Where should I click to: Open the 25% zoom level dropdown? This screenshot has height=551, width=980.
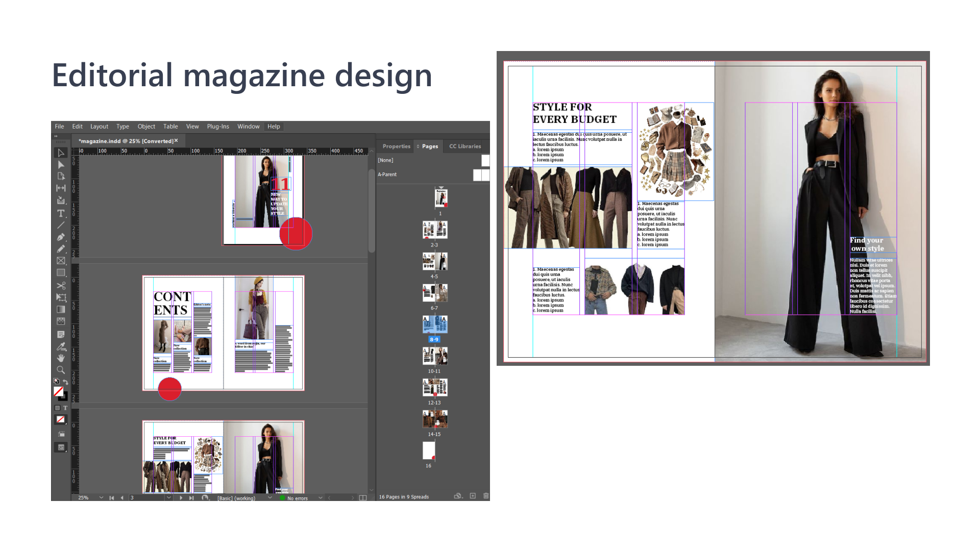tap(101, 498)
